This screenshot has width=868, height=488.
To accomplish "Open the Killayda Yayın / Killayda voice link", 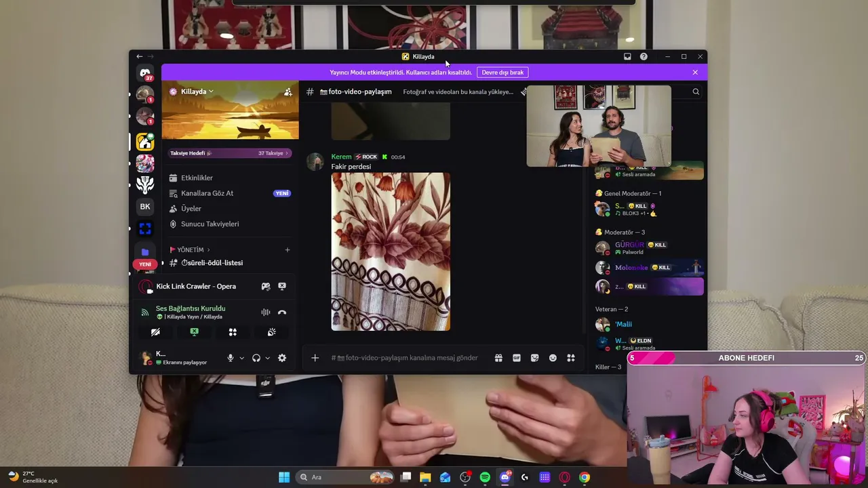I will (193, 317).
